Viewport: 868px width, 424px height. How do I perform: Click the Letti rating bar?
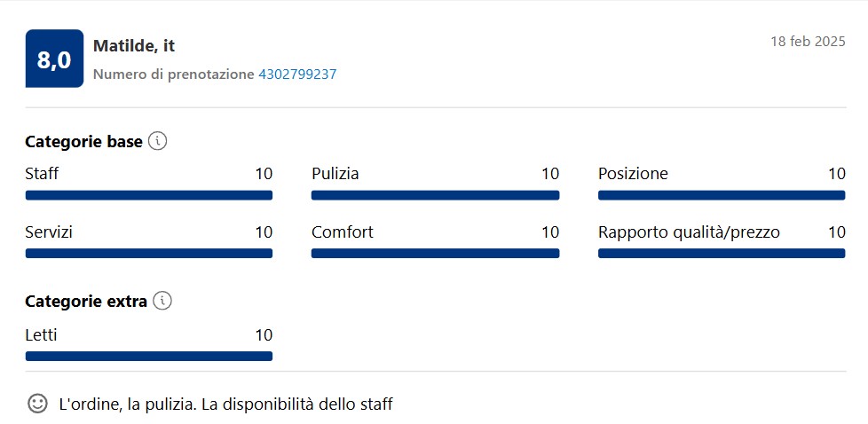149,357
